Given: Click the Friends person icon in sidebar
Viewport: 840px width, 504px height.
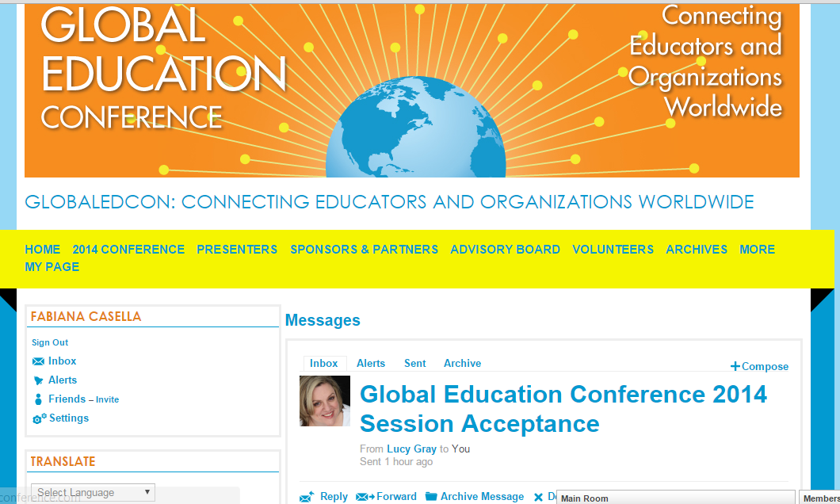Looking at the screenshot, I should click(x=38, y=399).
